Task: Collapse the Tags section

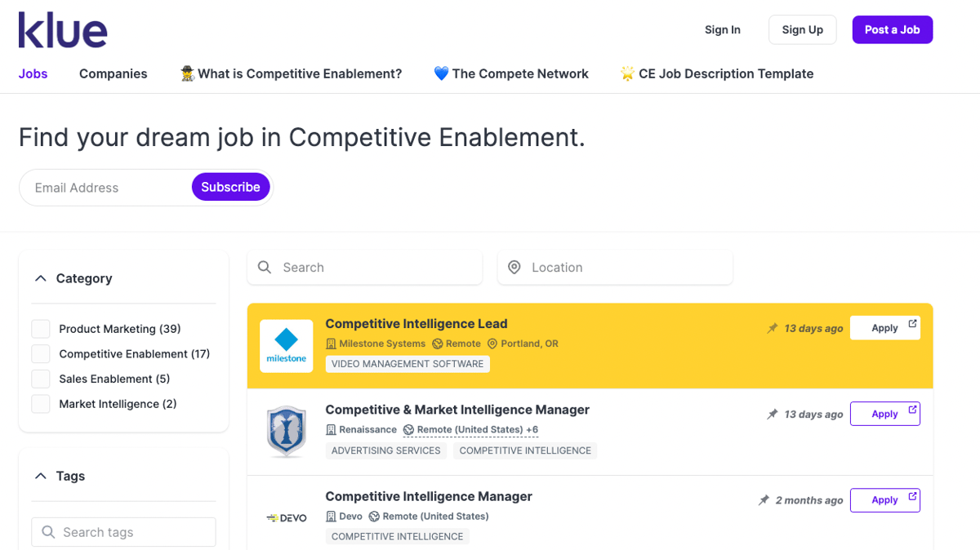Action: [41, 476]
